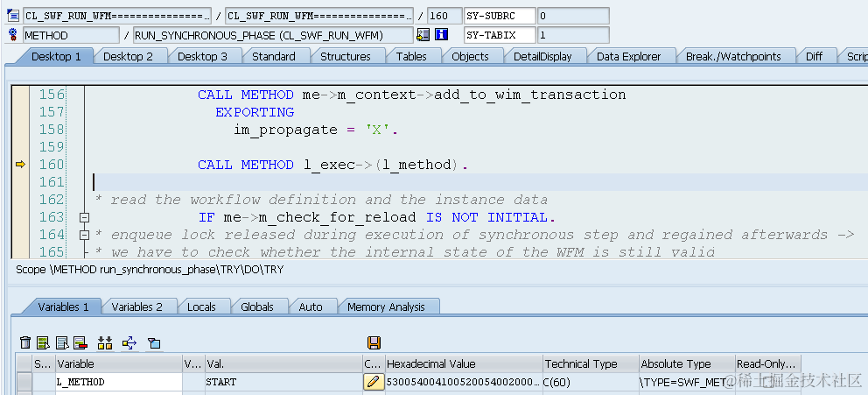Viewport: 868px width, 395px height.
Task: Open the Standard tab
Action: coord(274,56)
